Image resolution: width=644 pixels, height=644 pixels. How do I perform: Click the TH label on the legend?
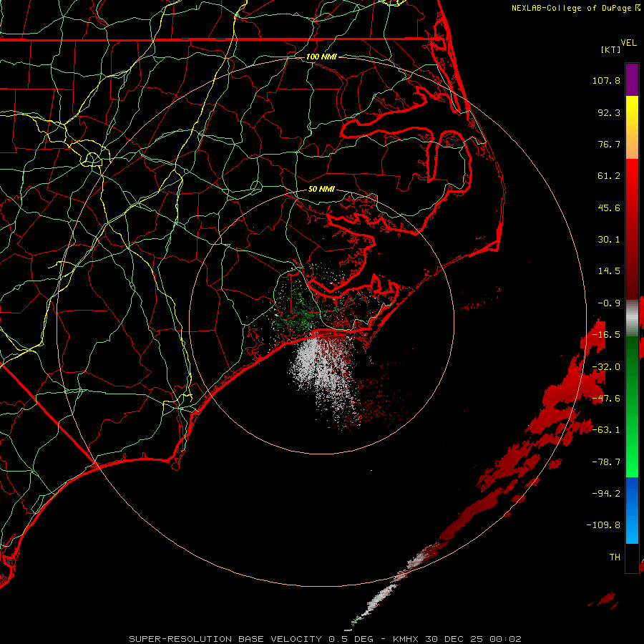[x=615, y=557]
